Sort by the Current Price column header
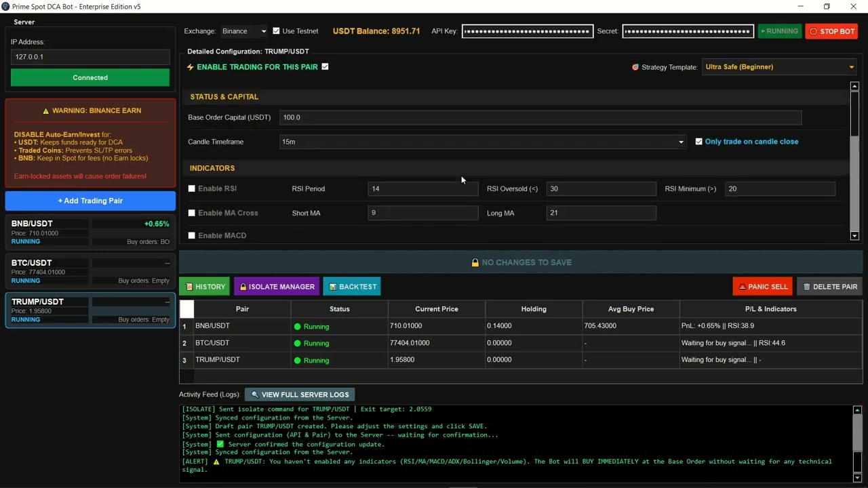 437,309
